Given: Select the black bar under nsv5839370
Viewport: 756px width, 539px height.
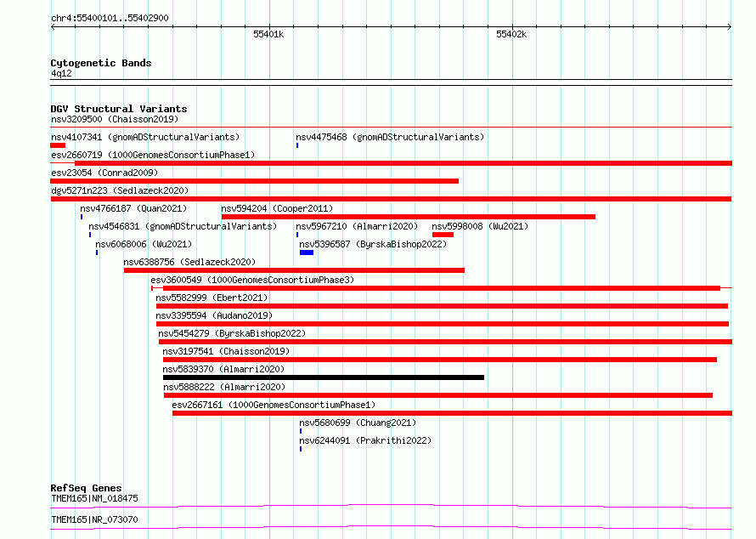Looking at the screenshot, I should coord(324,377).
